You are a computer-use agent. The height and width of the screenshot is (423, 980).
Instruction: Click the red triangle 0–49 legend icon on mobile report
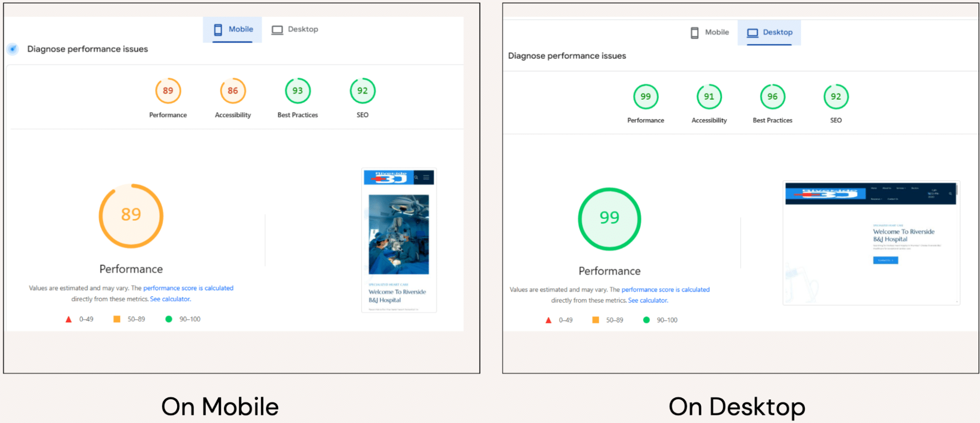69,319
